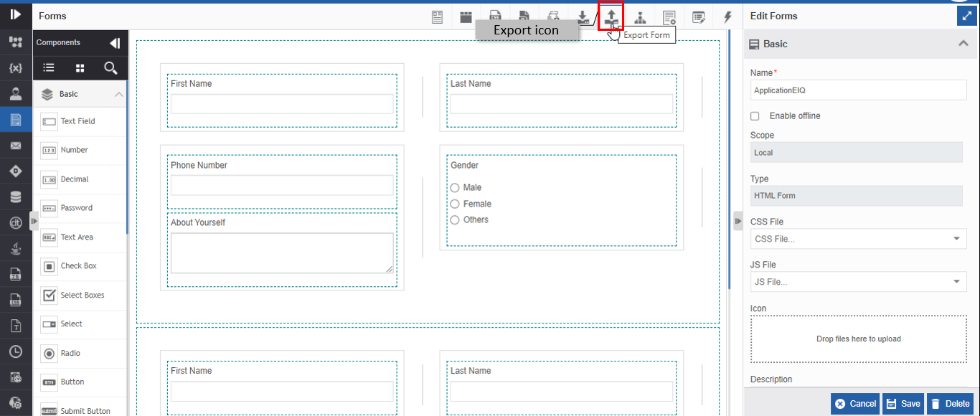
Task: Click the Delete button
Action: click(950, 404)
